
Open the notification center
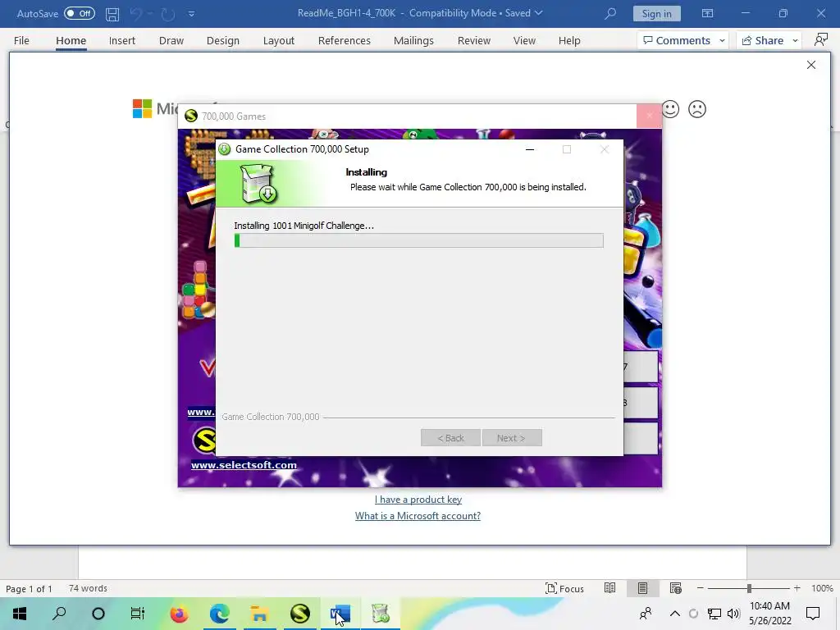coord(813,614)
